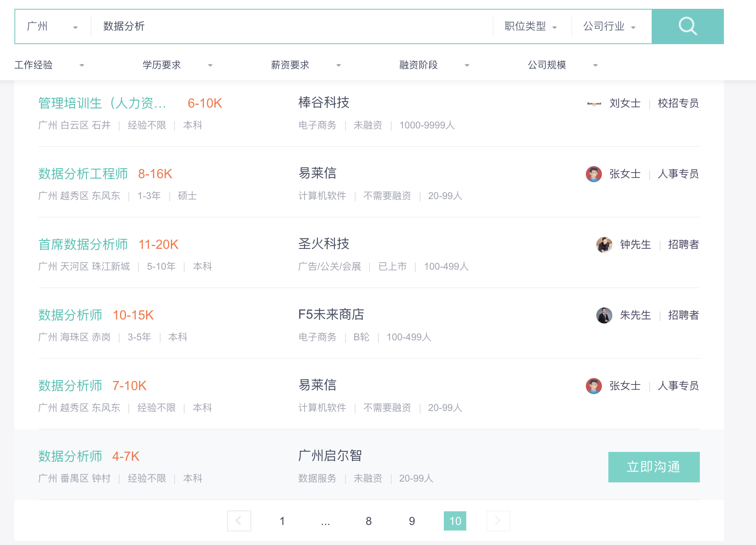Open company page for 广州启尔智
Screen dimensions: 756x545
330,456
